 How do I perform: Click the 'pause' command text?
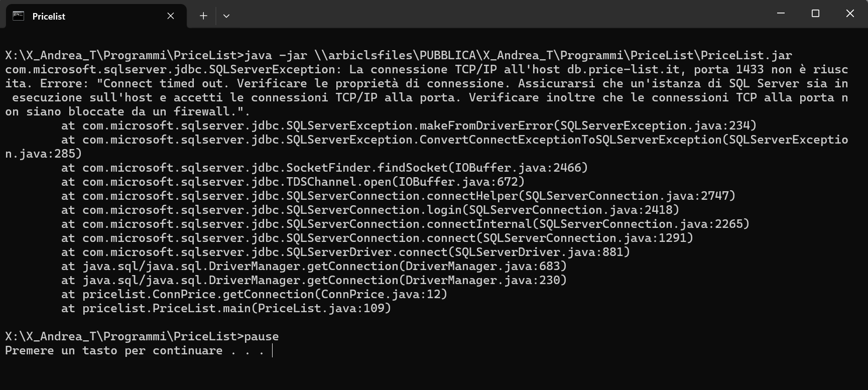pyautogui.click(x=261, y=336)
